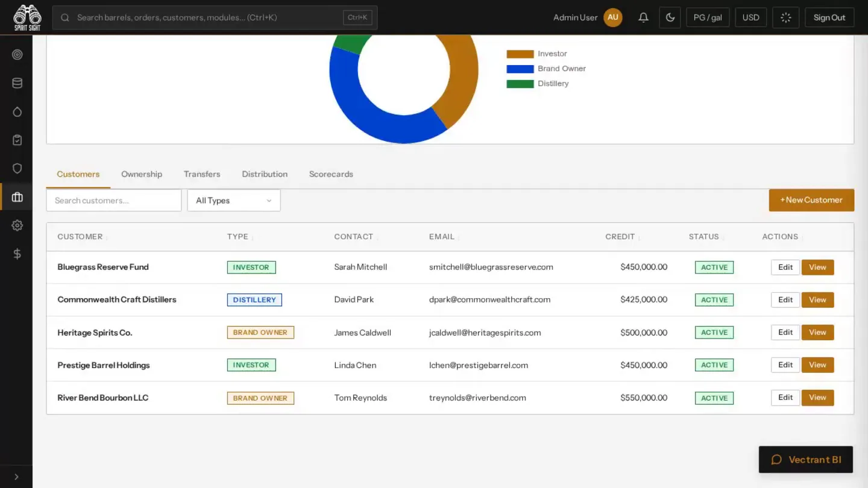Image resolution: width=868 pixels, height=488 pixels.
Task: View Commonwealth Craft Distillers
Action: click(x=817, y=300)
